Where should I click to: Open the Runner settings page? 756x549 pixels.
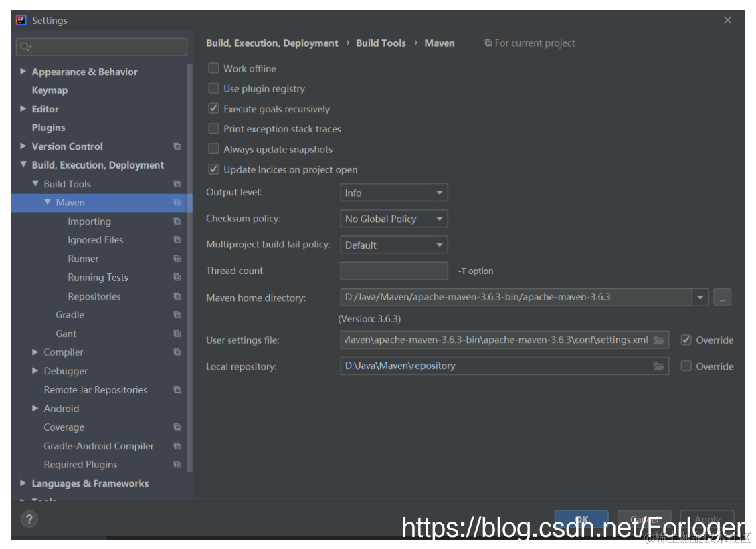coord(83,259)
